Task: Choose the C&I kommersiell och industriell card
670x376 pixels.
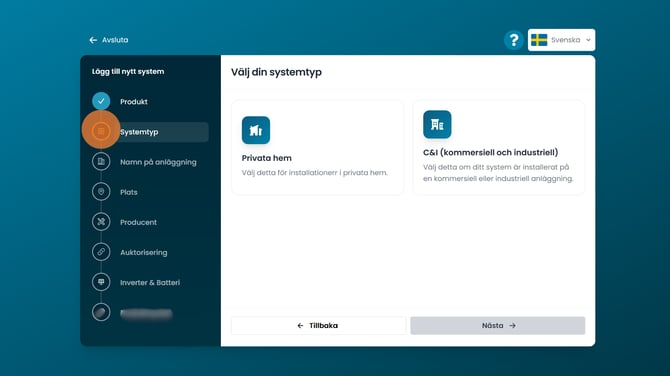Action: tap(499, 147)
